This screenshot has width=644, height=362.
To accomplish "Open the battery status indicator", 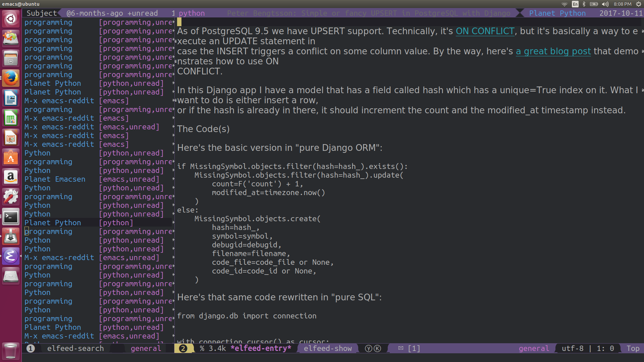I will point(594,4).
